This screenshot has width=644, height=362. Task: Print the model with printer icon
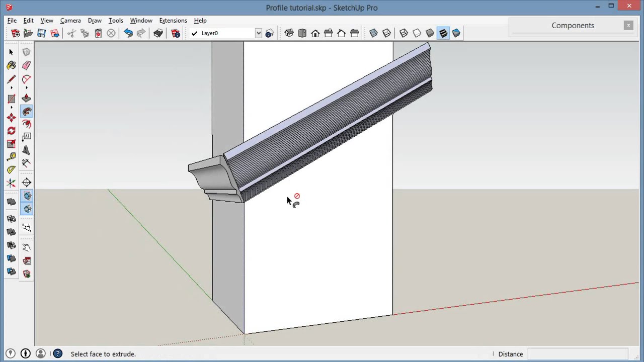(158, 33)
